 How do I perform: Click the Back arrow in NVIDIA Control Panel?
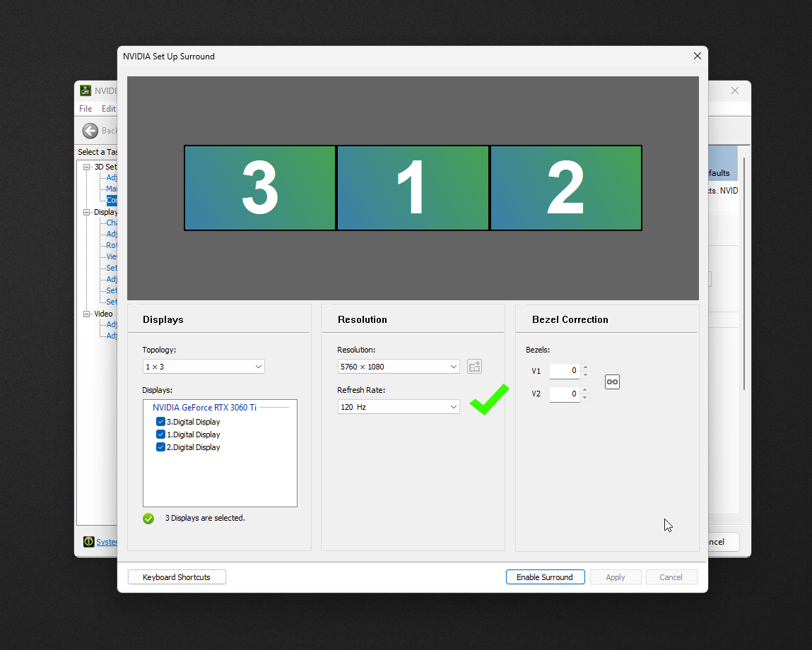click(x=90, y=131)
